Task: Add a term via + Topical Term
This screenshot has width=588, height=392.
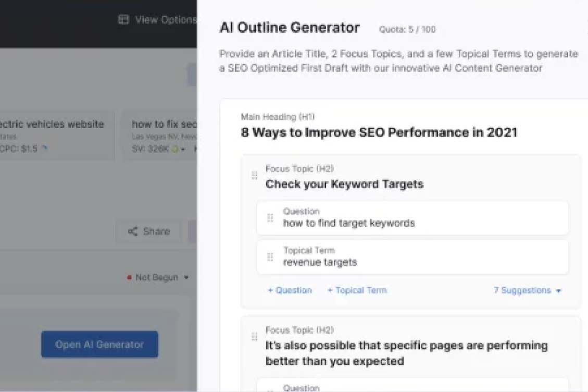Action: click(357, 290)
